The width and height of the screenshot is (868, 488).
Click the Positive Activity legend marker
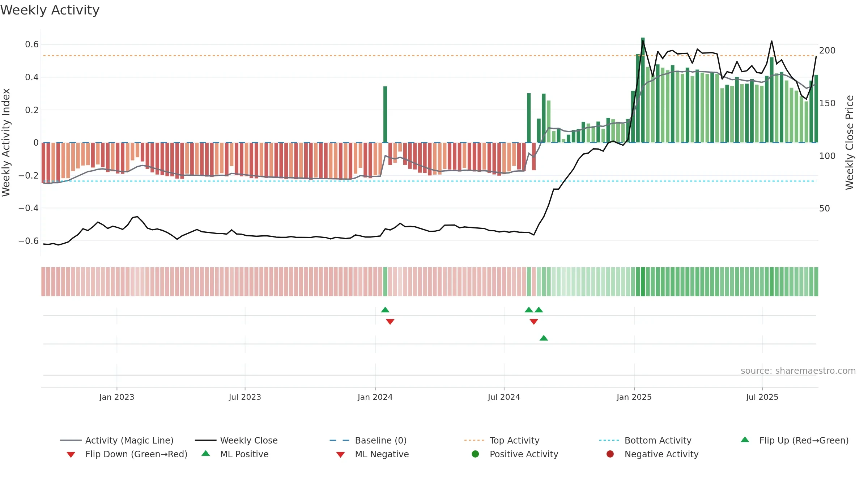[x=476, y=454]
